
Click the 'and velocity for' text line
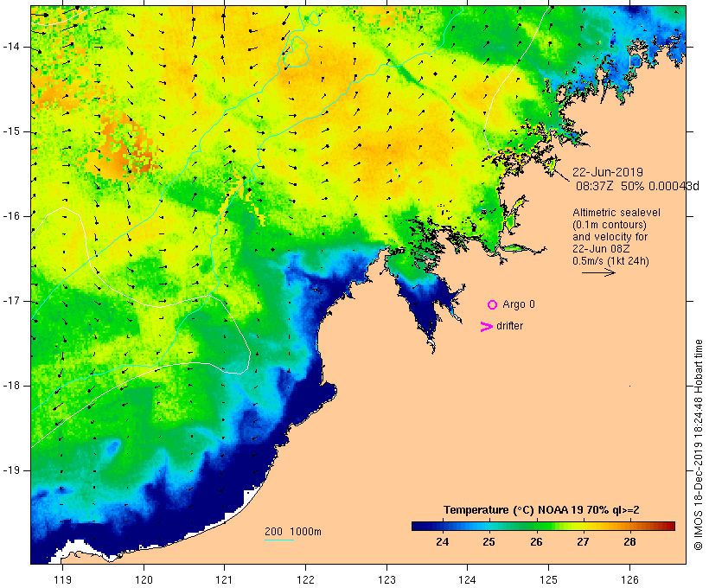[x=610, y=237]
